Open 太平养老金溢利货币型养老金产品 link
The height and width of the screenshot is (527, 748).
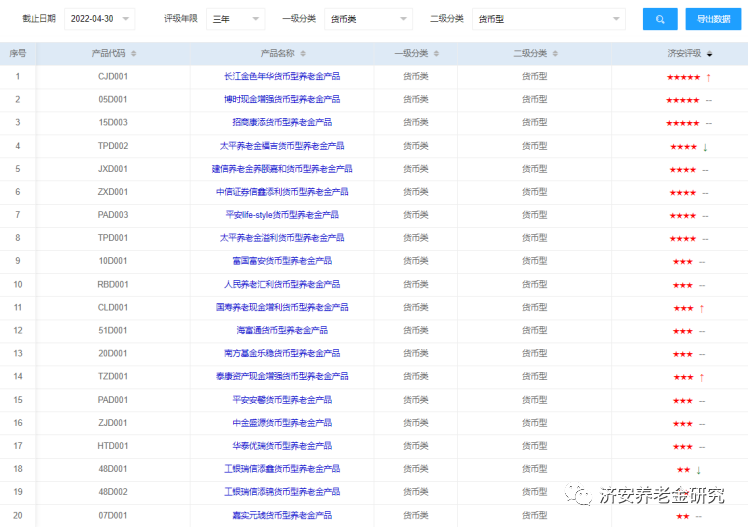(282, 238)
